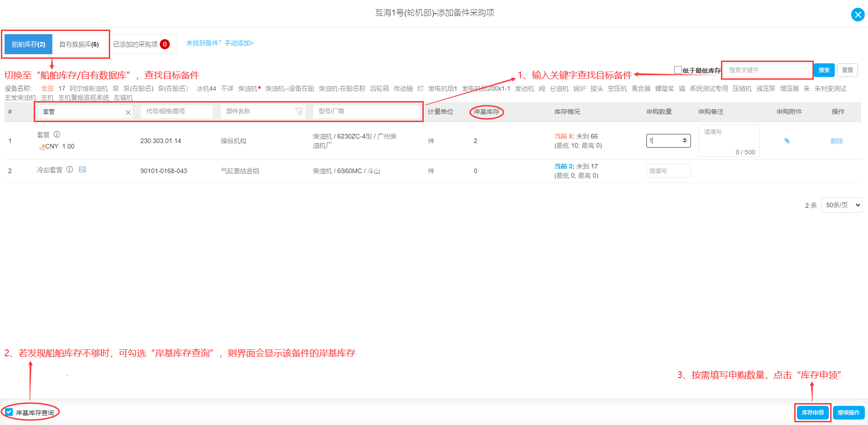Click the 库存情况 column header

point(567,112)
